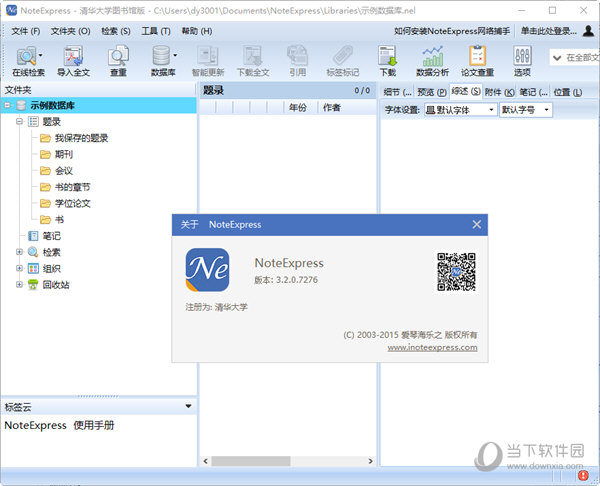Open the 文件 (F) menu

(x=26, y=31)
